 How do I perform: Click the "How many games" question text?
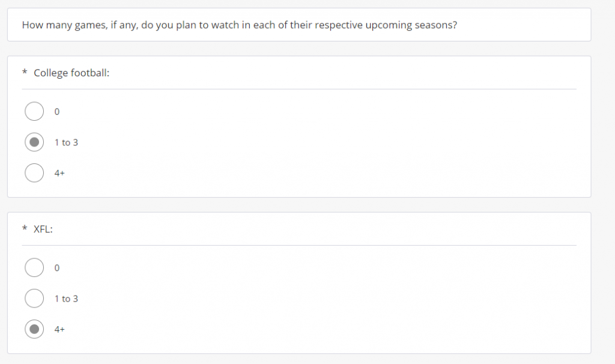(x=239, y=26)
